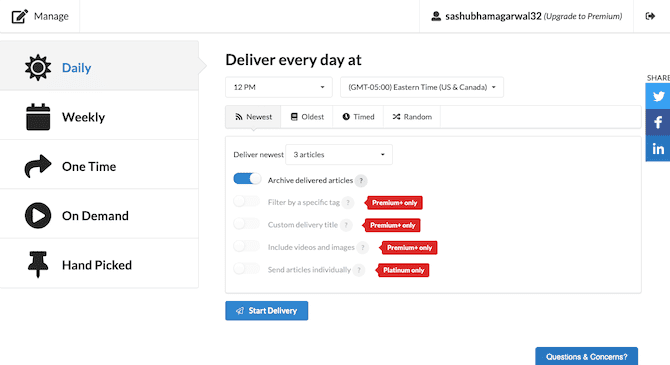Share on Facebook
Screen dimensions: 670x365
point(658,123)
